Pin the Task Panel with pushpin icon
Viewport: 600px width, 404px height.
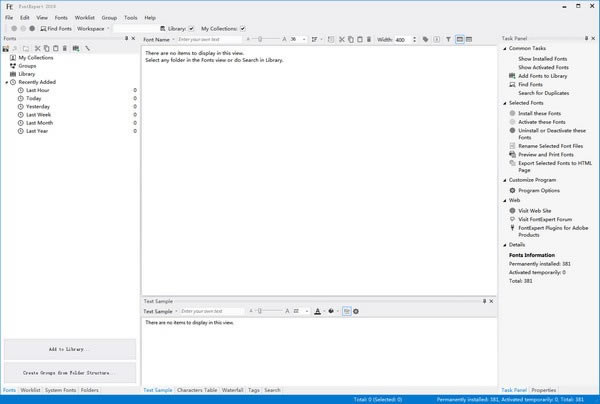[x=586, y=38]
